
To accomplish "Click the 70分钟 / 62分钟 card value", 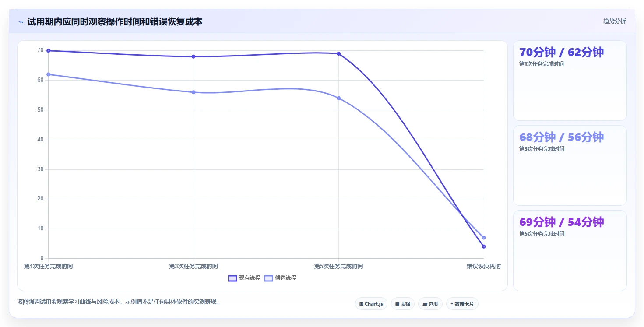I will click(561, 52).
